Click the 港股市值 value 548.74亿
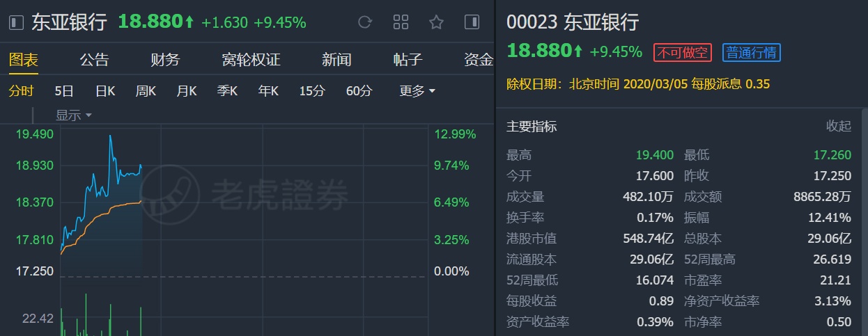Viewport: 868px width, 336px height. tap(649, 239)
